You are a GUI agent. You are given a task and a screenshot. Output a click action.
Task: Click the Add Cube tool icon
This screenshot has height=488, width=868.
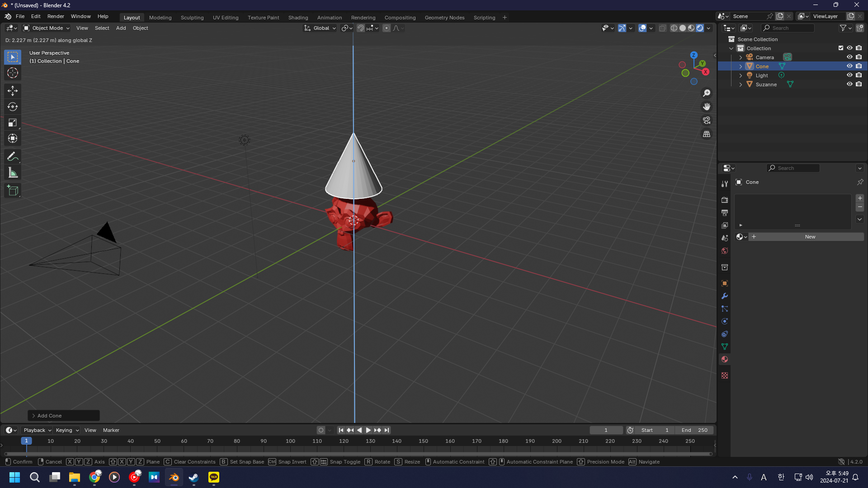point(13,191)
